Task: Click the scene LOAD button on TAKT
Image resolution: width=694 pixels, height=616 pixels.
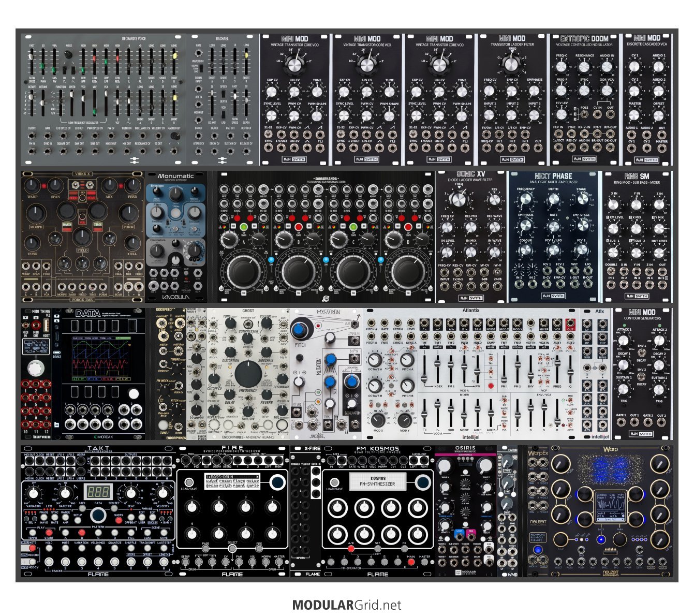Action: tap(147, 533)
